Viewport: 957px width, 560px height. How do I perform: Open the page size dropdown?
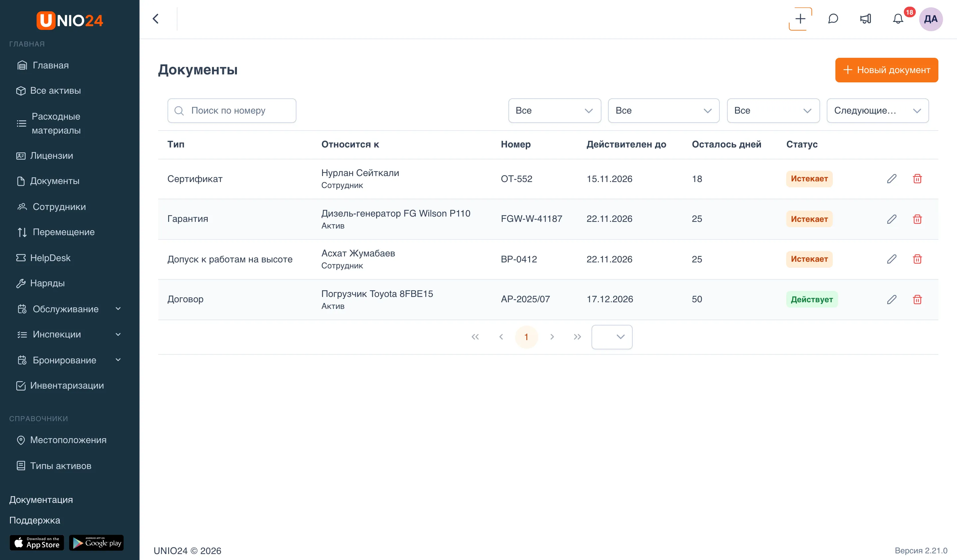coord(612,337)
